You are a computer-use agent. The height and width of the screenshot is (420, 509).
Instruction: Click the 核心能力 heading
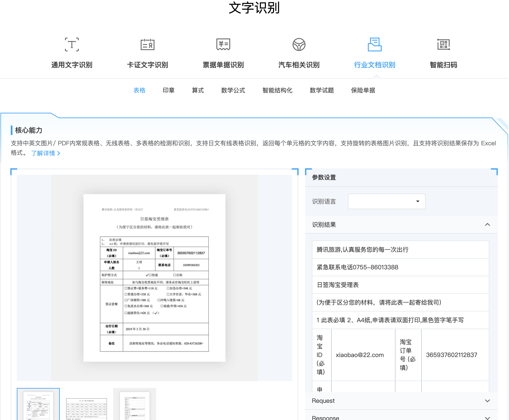click(x=29, y=130)
